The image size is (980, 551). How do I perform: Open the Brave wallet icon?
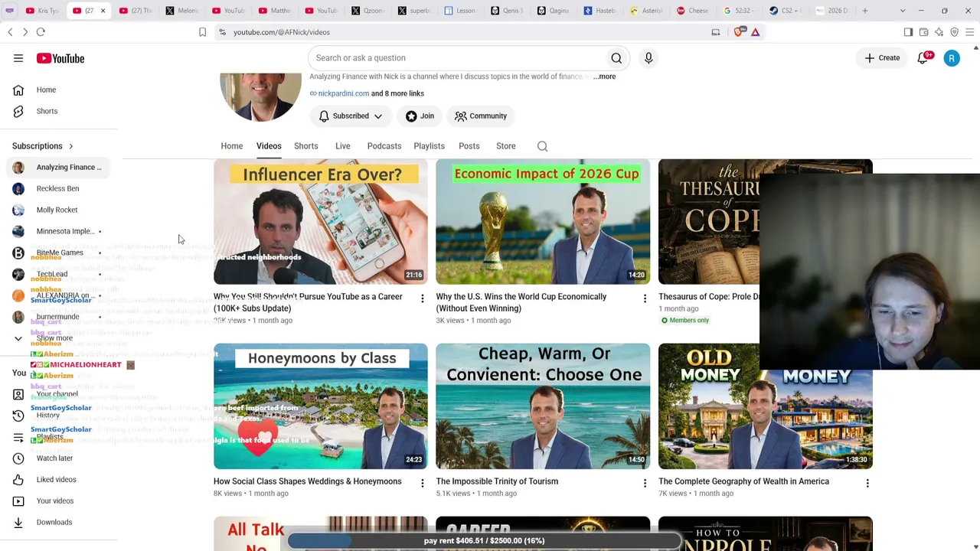pyautogui.click(x=923, y=32)
